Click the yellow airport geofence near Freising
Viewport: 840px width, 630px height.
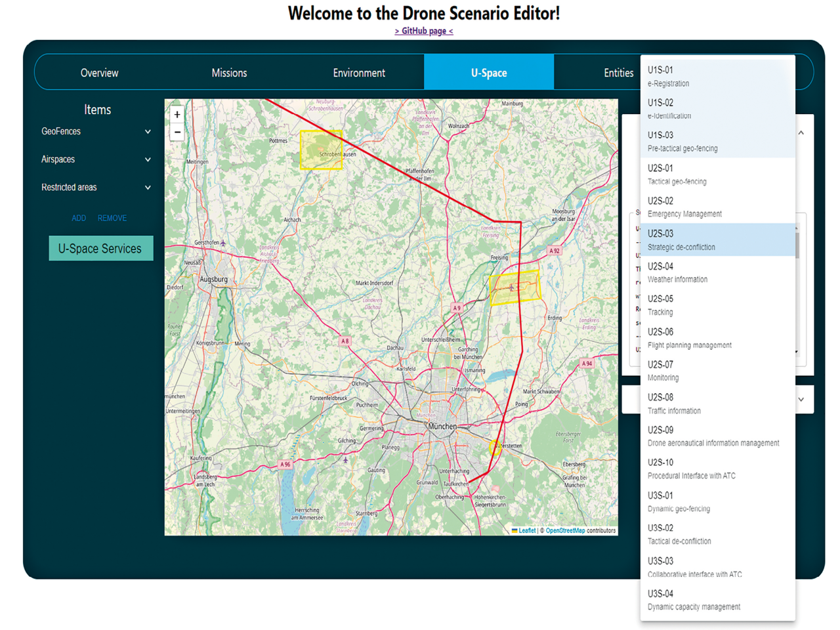pos(514,288)
